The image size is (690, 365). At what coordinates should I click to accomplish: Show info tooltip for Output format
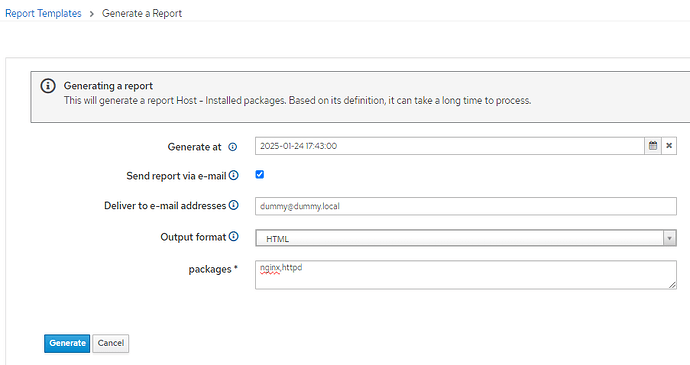(234, 236)
